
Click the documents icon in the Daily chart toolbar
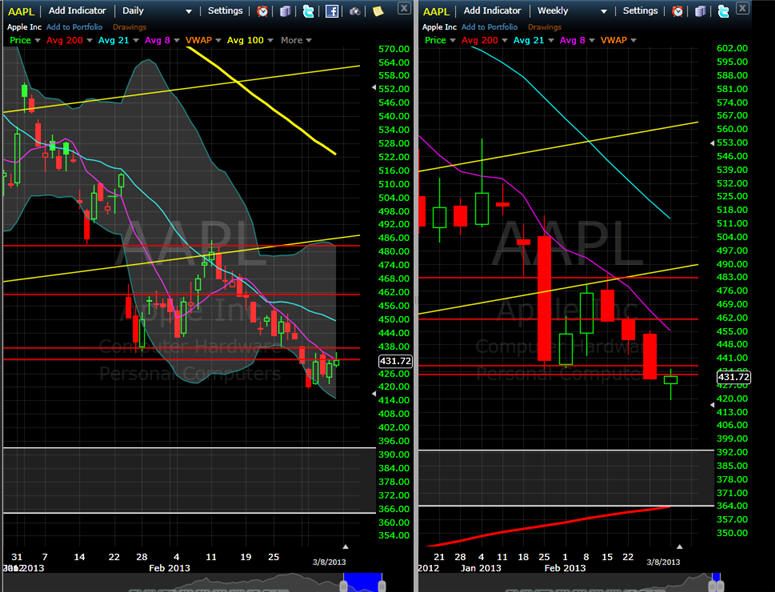(285, 11)
